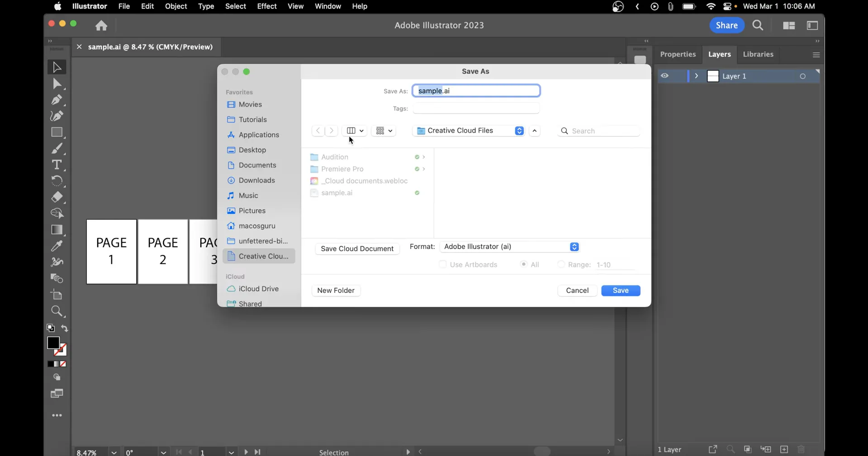This screenshot has width=868, height=456.
Task: Click the Save Cloud Document button
Action: click(x=357, y=249)
